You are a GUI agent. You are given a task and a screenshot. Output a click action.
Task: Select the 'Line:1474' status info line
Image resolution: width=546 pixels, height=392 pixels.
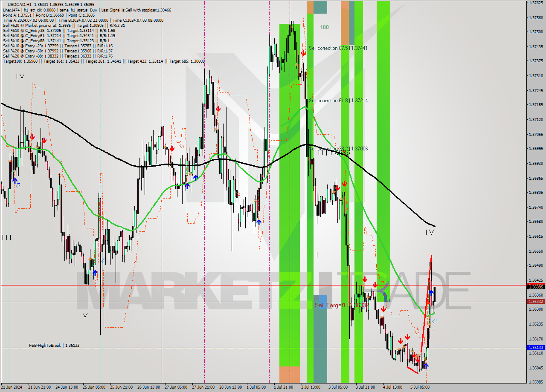[x=87, y=10]
